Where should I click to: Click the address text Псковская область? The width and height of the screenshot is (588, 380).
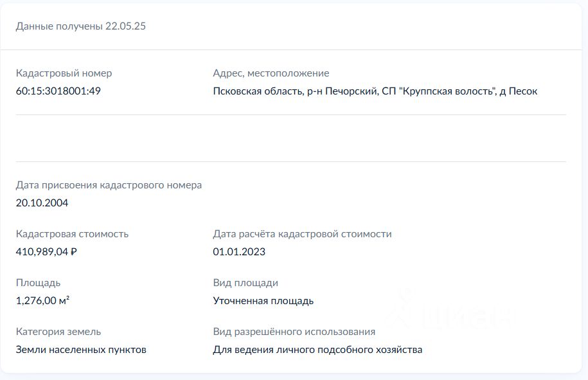pyautogui.click(x=258, y=91)
